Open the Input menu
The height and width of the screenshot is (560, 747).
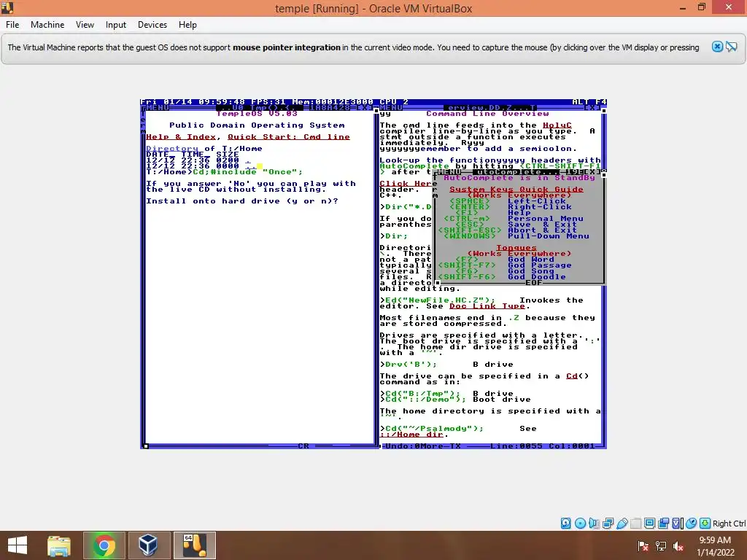click(116, 25)
